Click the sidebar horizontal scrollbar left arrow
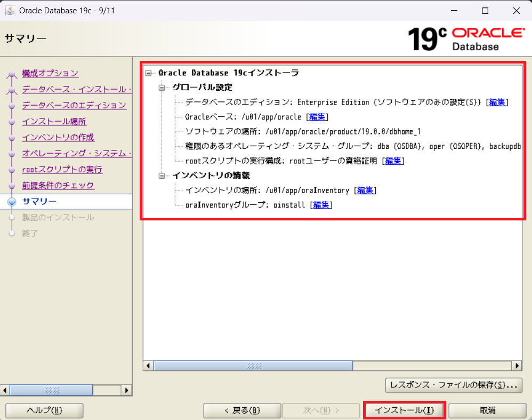This screenshot has width=532, height=420. [x=5, y=390]
